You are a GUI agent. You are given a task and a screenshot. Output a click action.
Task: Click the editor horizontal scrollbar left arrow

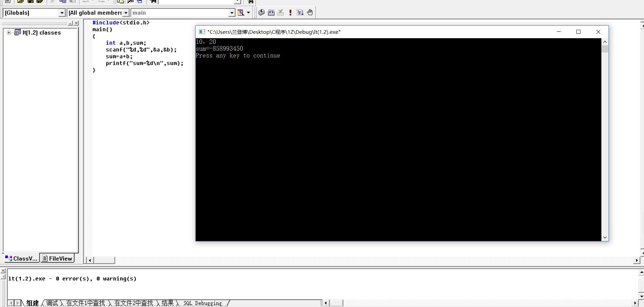(90, 260)
